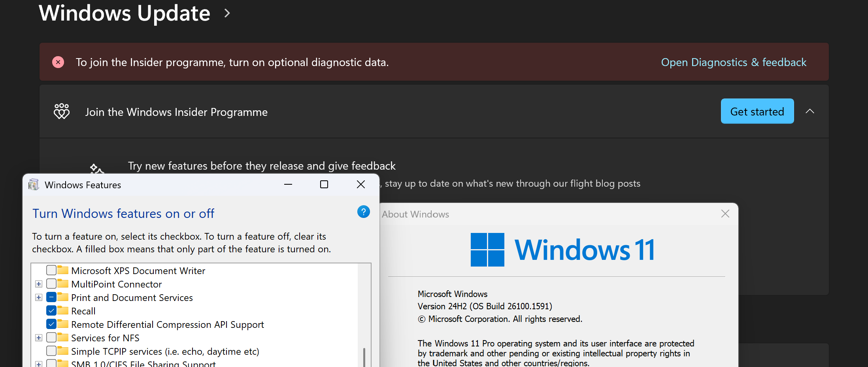868x367 pixels.
Task: Tick the Services for NFS checkbox
Action: (x=51, y=338)
